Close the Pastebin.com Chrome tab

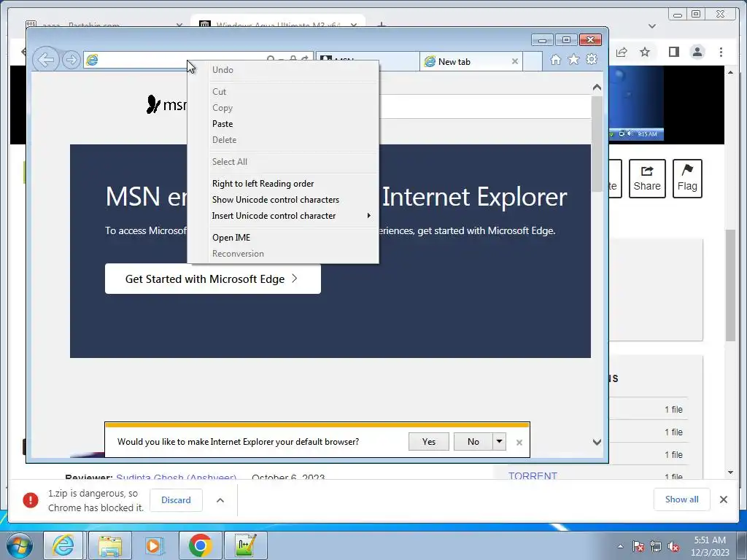(x=179, y=25)
